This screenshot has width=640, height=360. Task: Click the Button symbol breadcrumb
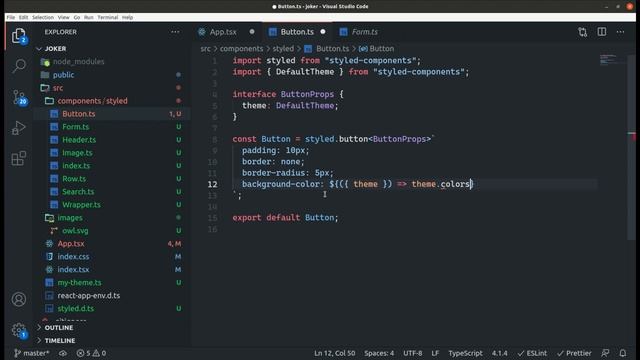[376, 49]
